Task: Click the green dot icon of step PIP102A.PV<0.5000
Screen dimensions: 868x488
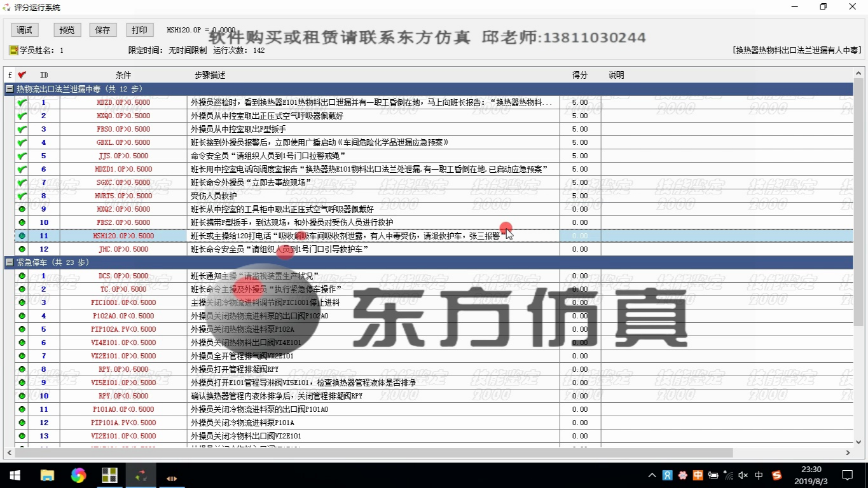Action: [22, 329]
